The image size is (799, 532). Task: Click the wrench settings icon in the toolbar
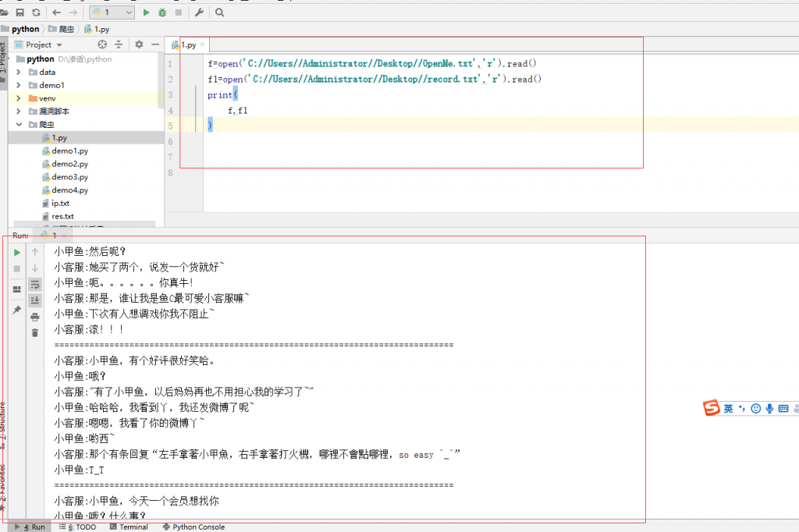[200, 12]
